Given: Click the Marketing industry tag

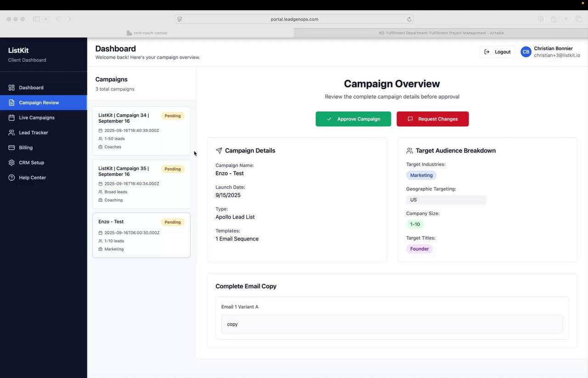Looking at the screenshot, I should [421, 175].
